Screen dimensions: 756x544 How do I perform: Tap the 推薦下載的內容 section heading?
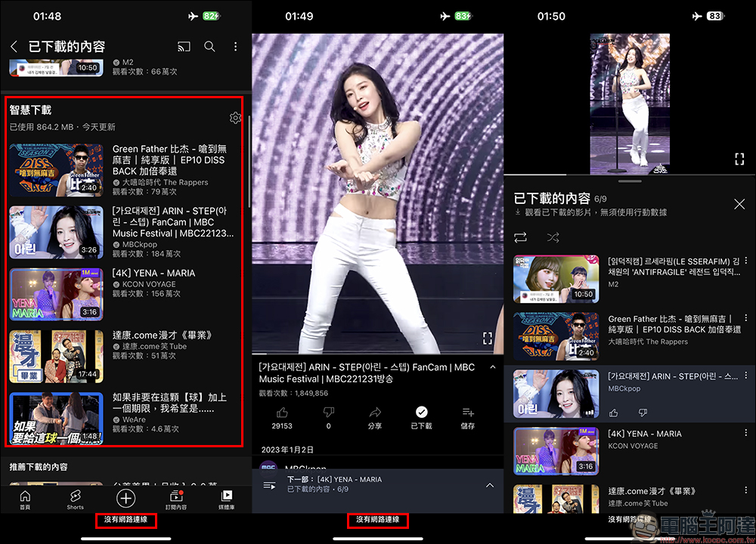(x=39, y=467)
